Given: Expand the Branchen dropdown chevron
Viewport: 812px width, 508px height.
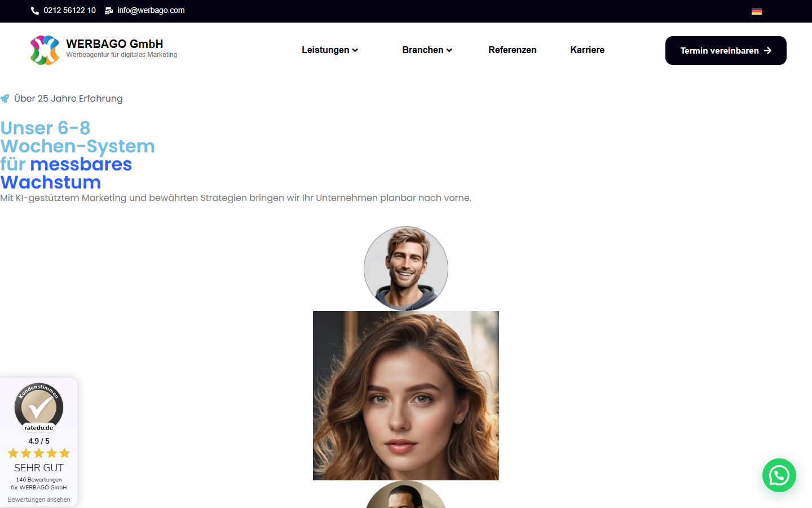Looking at the screenshot, I should point(449,50).
